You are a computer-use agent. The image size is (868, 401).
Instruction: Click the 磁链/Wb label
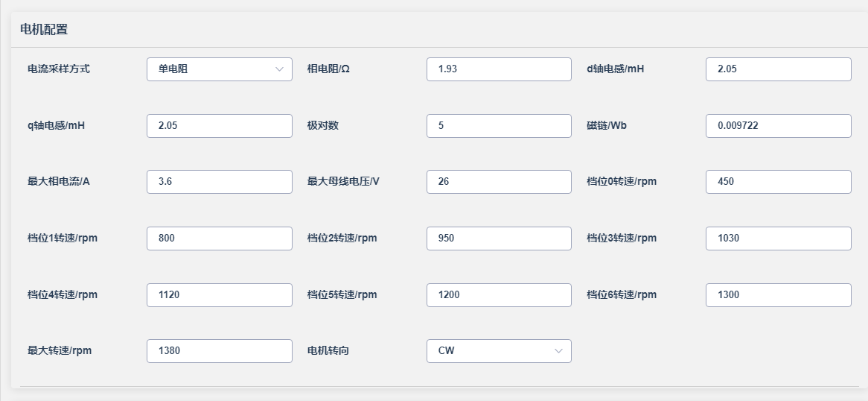pyautogui.click(x=607, y=126)
